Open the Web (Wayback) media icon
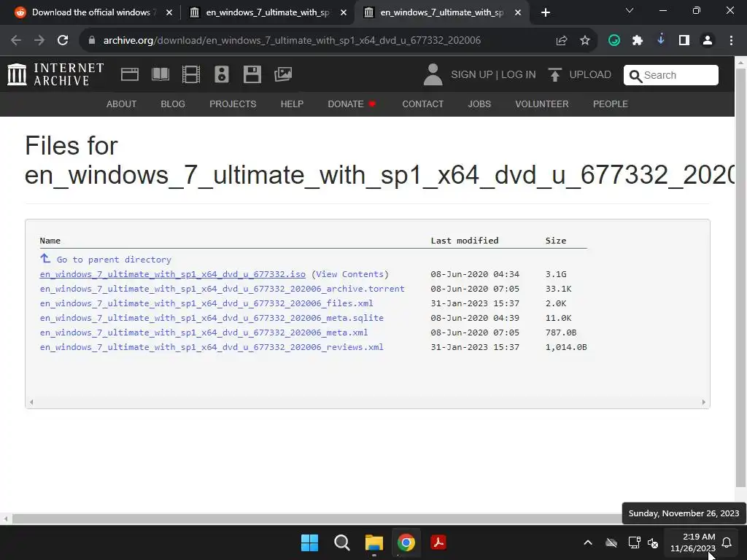 point(130,74)
